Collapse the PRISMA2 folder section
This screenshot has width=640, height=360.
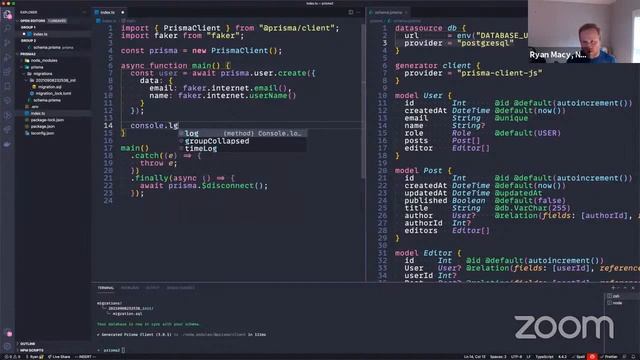[53, 54]
